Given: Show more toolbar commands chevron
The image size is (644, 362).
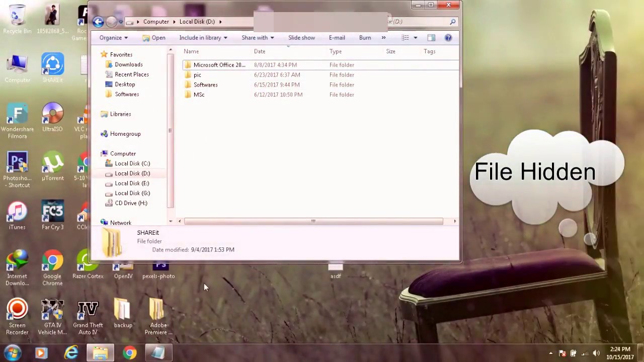Looking at the screenshot, I should coord(383,38).
